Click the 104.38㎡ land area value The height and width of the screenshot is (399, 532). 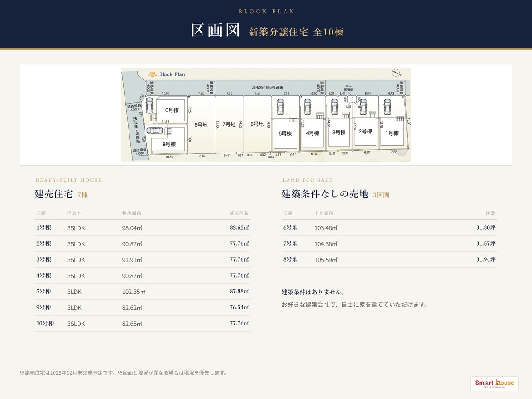click(x=326, y=244)
